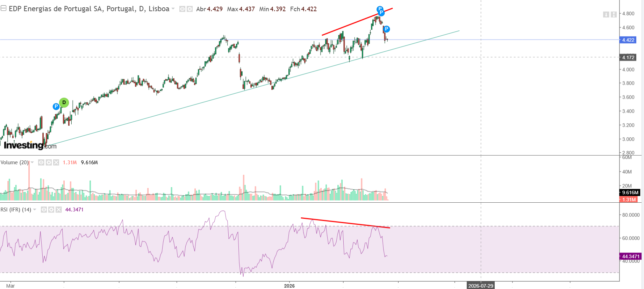644x289 pixels.
Task: Click the red 1.31M label on the volume scale
Action: point(629,200)
